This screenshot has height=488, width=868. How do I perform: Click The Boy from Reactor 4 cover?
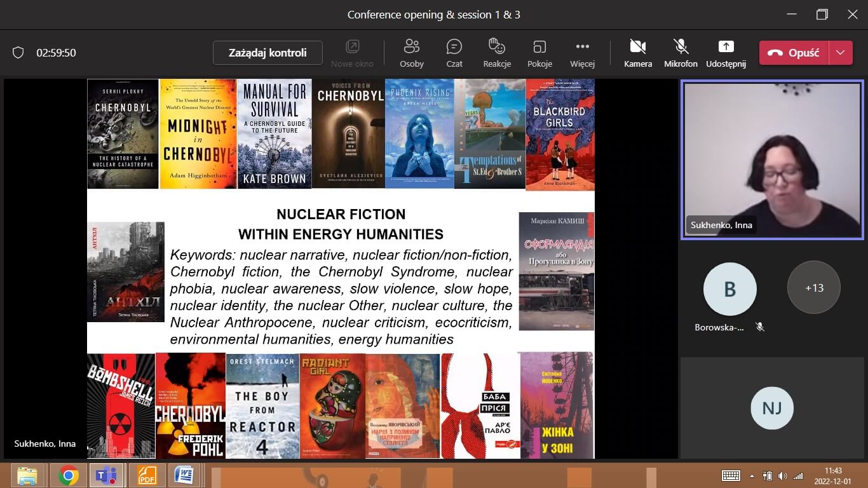[x=262, y=406]
